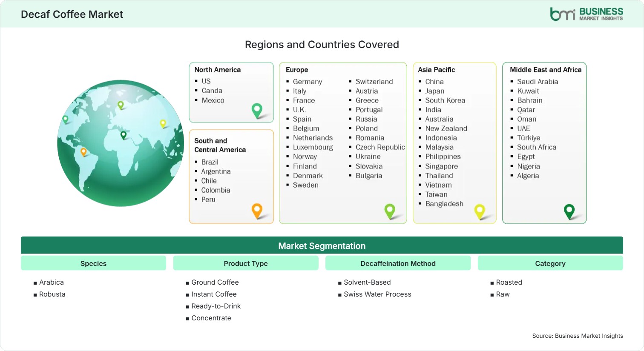Image resolution: width=644 pixels, height=351 pixels.
Task: Click 'Roasted' under Category
Action: [509, 283]
